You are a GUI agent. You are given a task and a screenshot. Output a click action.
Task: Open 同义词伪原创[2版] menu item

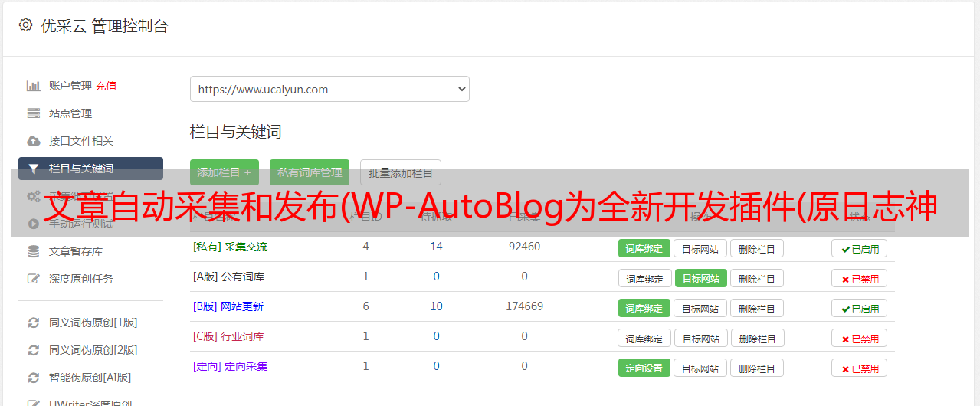tap(93, 350)
